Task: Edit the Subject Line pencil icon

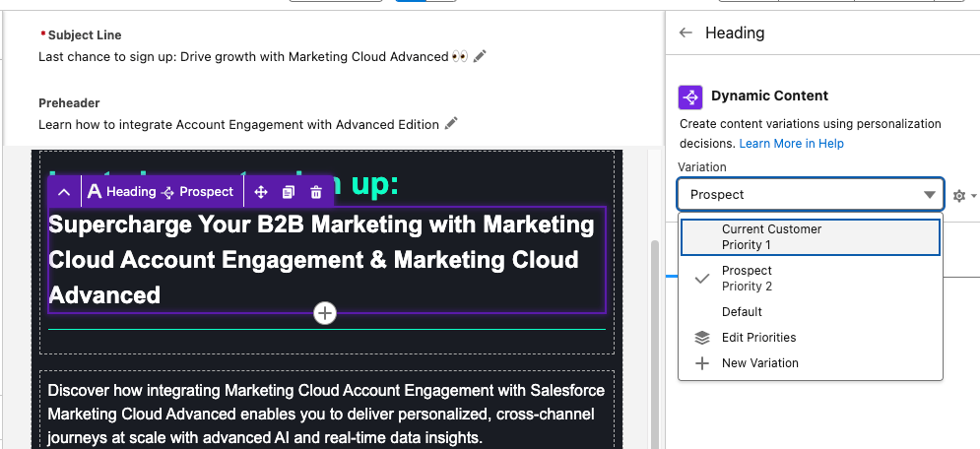Action: [480, 57]
